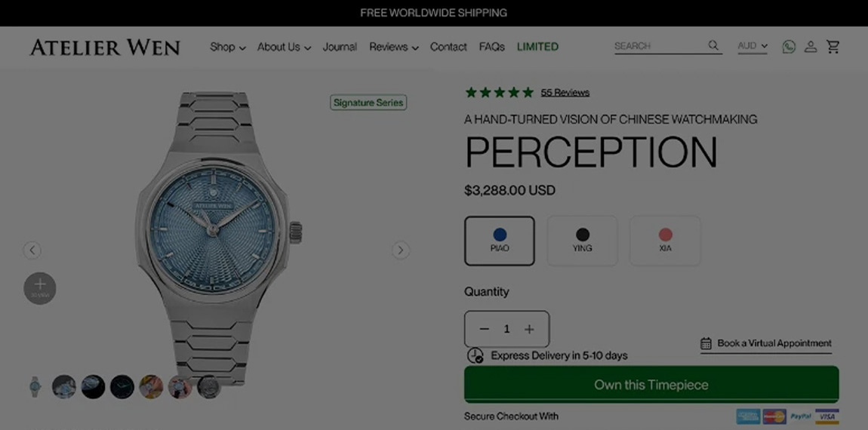The image size is (868, 430).
Task: Decrease quantity with minus icon
Action: pos(485,329)
